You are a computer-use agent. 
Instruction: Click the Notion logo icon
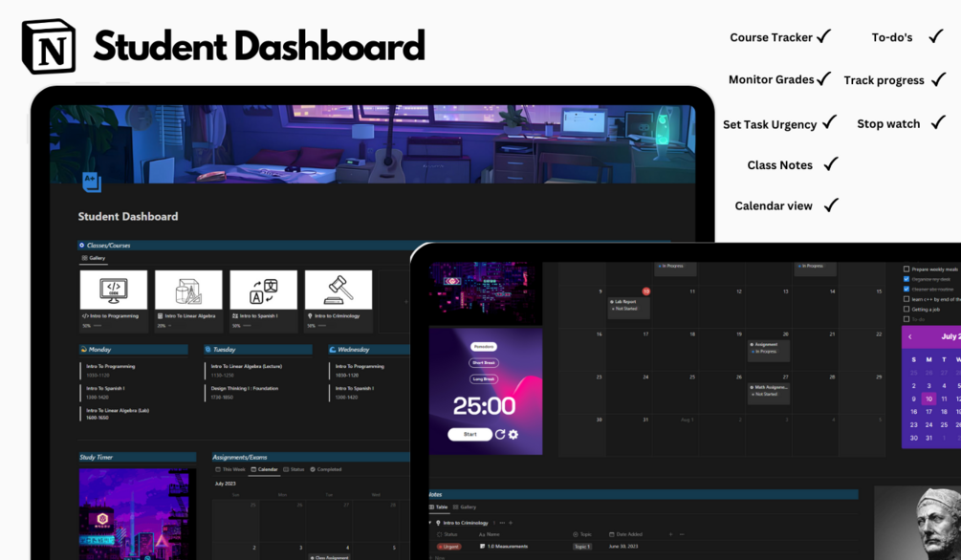point(49,47)
